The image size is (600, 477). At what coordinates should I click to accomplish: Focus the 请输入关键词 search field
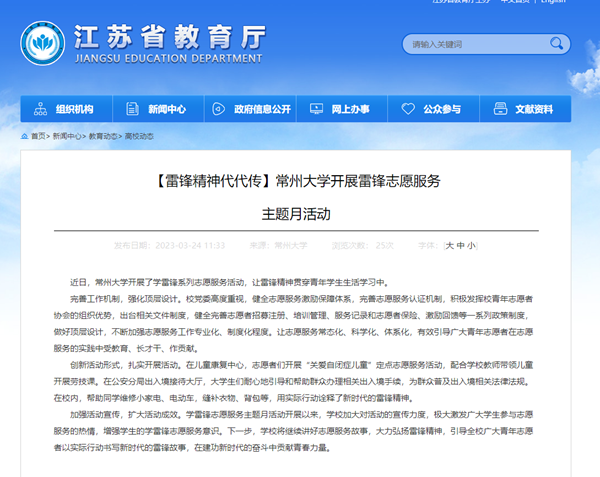[x=470, y=45]
